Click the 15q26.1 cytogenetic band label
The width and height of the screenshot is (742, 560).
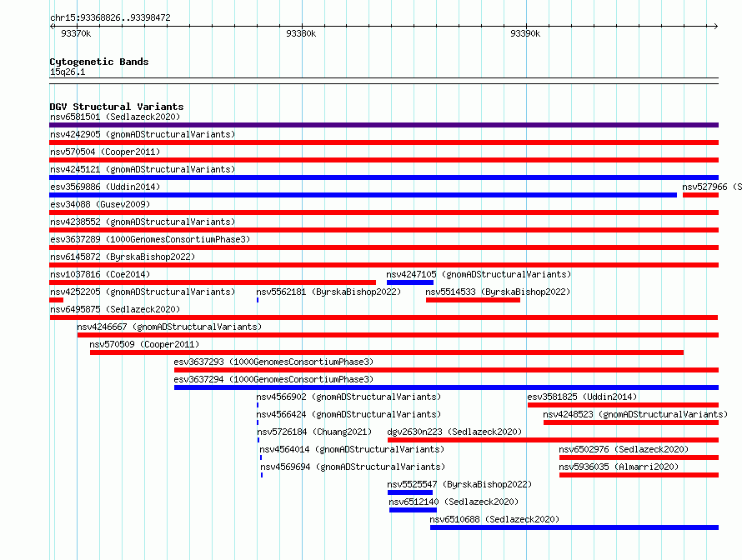(68, 72)
